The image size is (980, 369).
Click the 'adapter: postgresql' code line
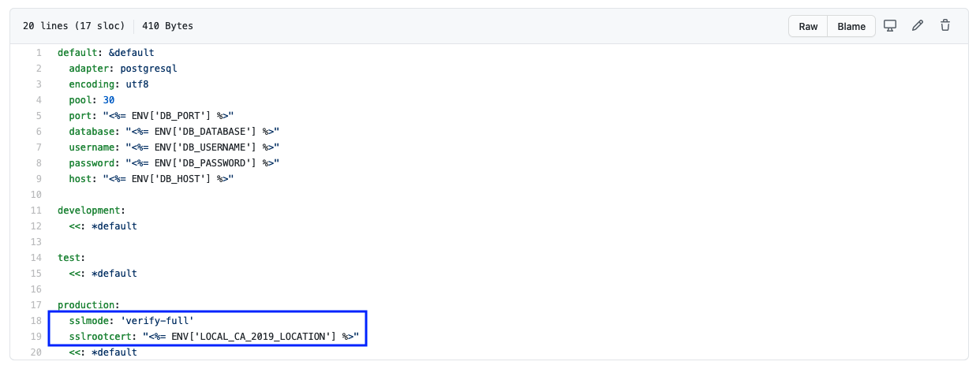(122, 69)
